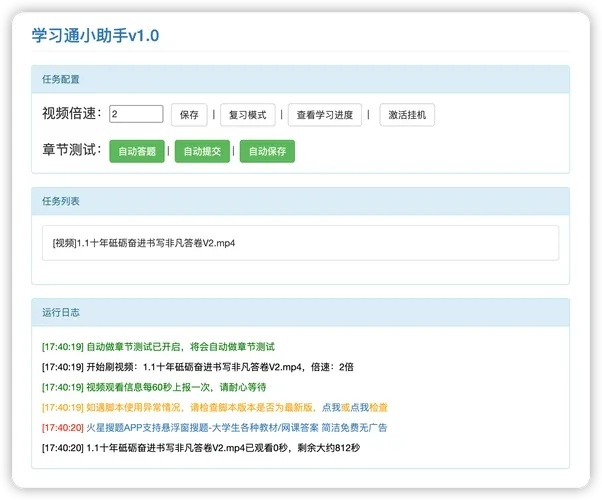Click the 激活挂机 button
The image size is (602, 500).
(x=407, y=115)
